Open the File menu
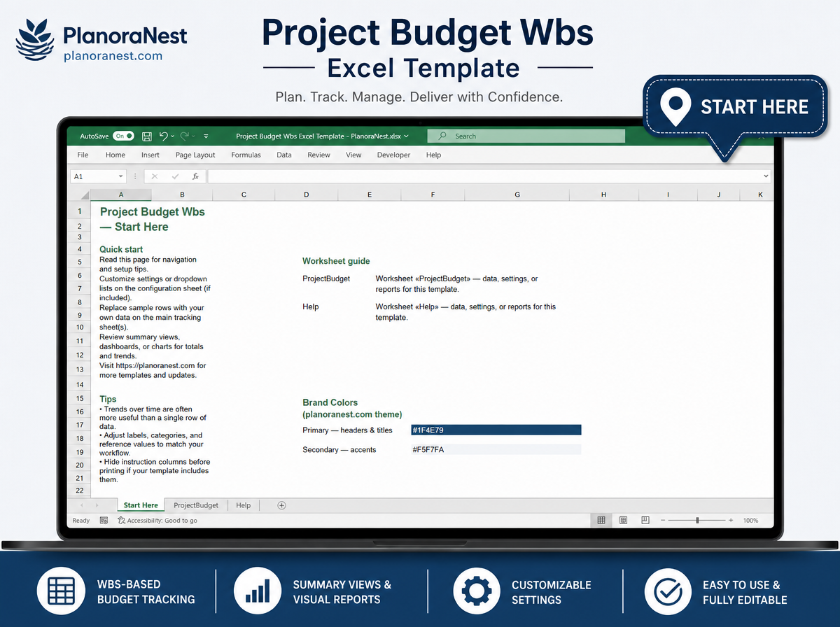The image size is (840, 627). tap(83, 155)
